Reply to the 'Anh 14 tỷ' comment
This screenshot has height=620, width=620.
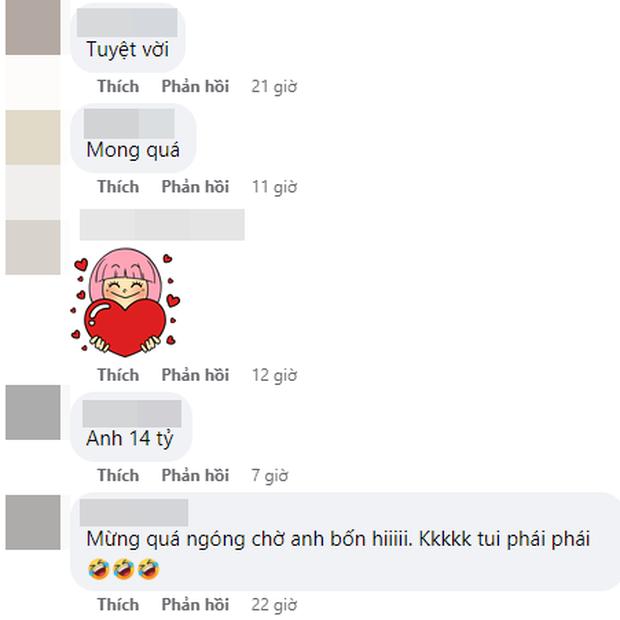click(x=195, y=475)
